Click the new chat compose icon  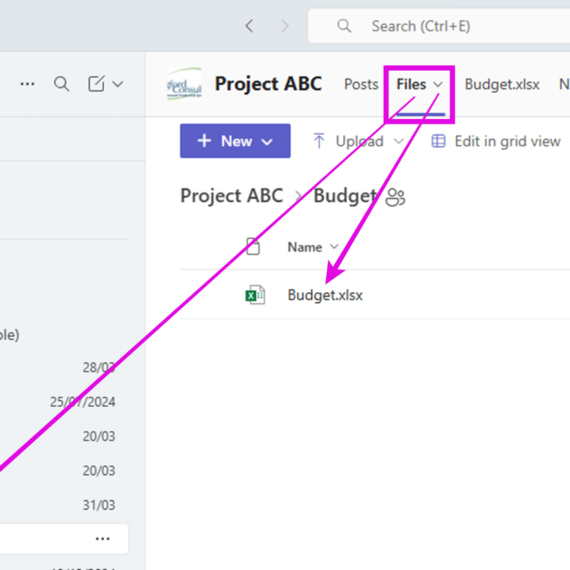pyautogui.click(x=96, y=84)
